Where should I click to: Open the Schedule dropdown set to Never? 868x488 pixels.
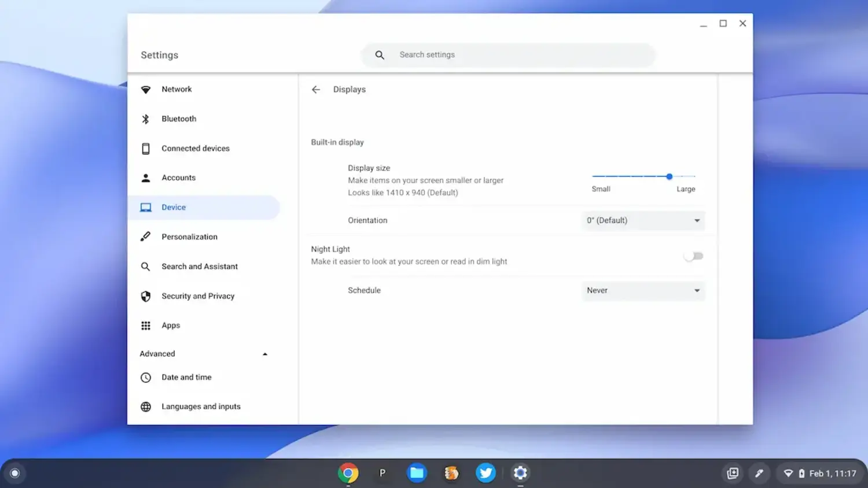pos(643,290)
